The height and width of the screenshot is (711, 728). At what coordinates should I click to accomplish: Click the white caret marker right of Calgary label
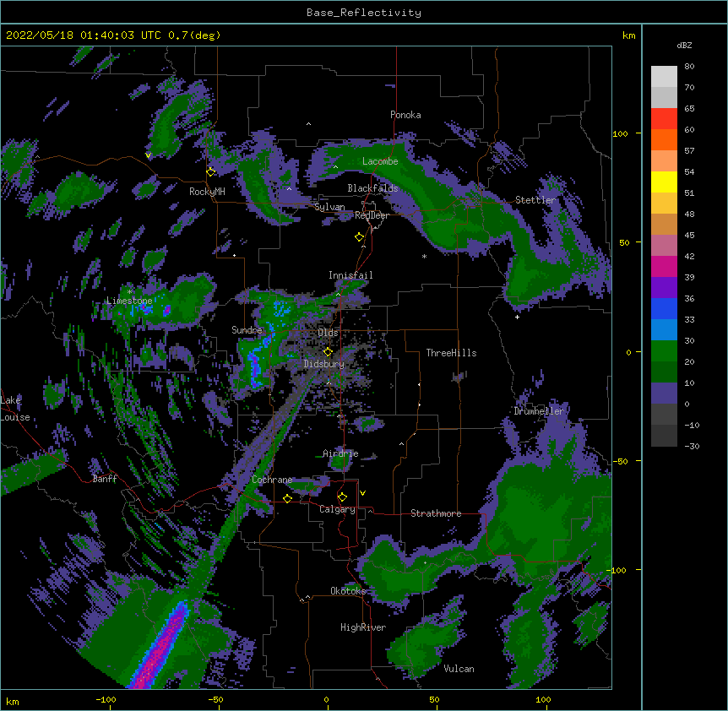pos(370,511)
